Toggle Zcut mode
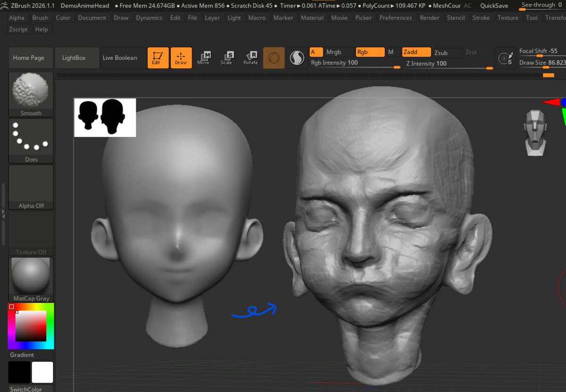The height and width of the screenshot is (392, 566). point(477,52)
